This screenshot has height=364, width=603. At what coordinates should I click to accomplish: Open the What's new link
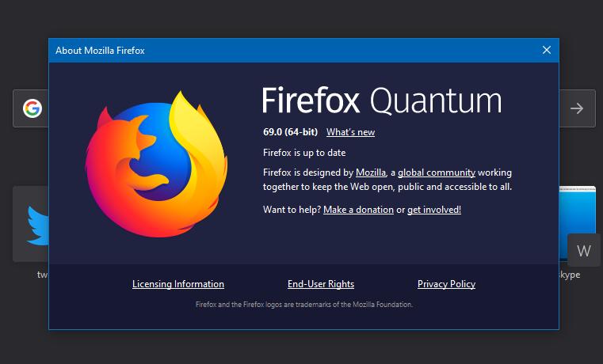[x=350, y=132]
